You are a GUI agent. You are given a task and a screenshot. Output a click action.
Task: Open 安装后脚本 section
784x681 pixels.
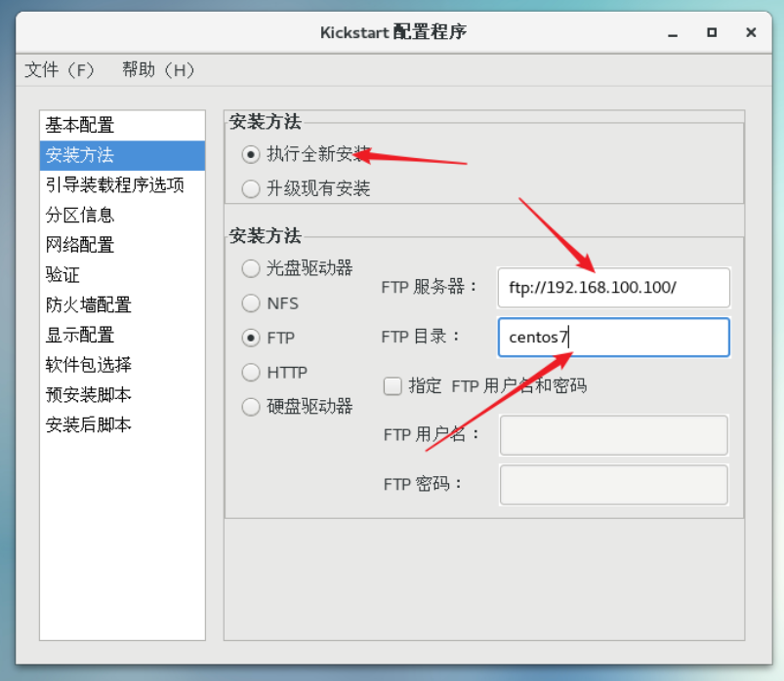tap(122, 425)
